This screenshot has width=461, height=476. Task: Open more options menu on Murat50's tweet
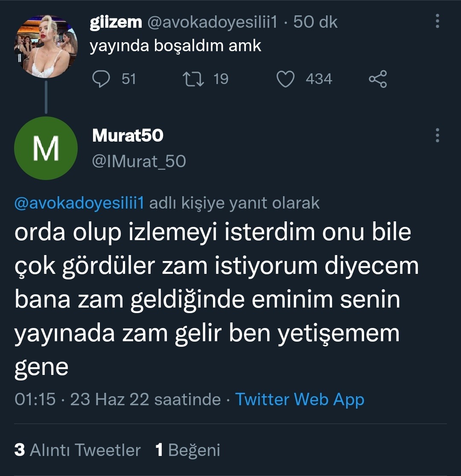[438, 135]
